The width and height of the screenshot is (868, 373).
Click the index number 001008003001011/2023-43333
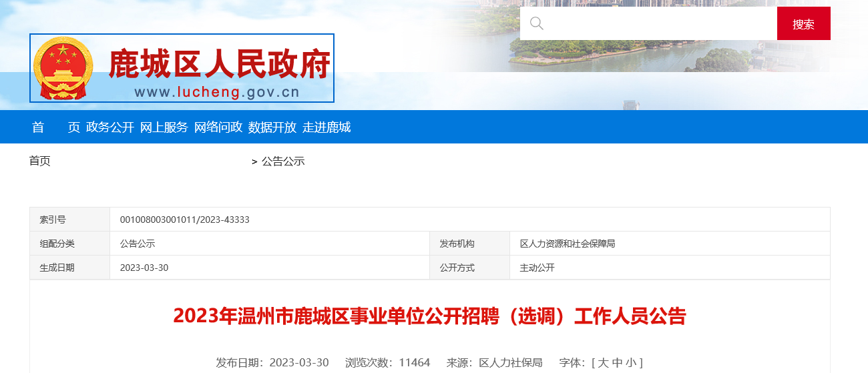[x=185, y=220]
